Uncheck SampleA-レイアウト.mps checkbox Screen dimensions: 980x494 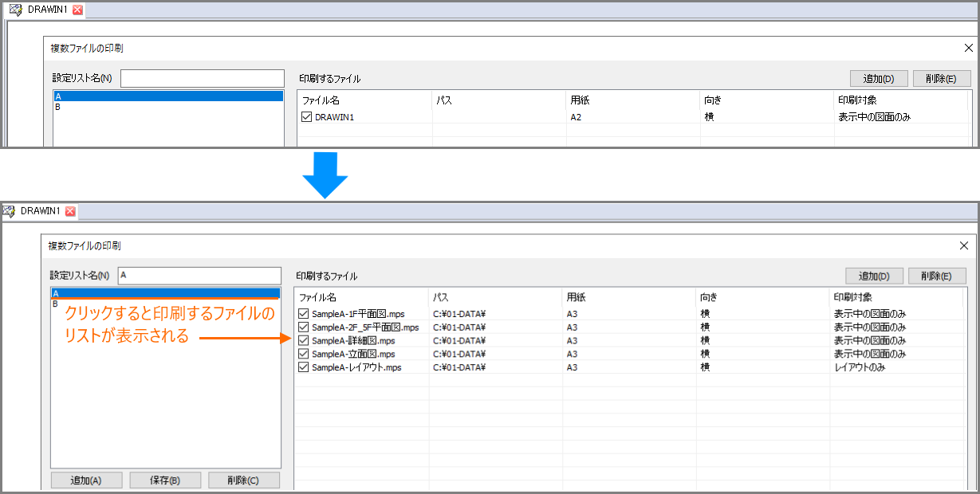click(304, 367)
